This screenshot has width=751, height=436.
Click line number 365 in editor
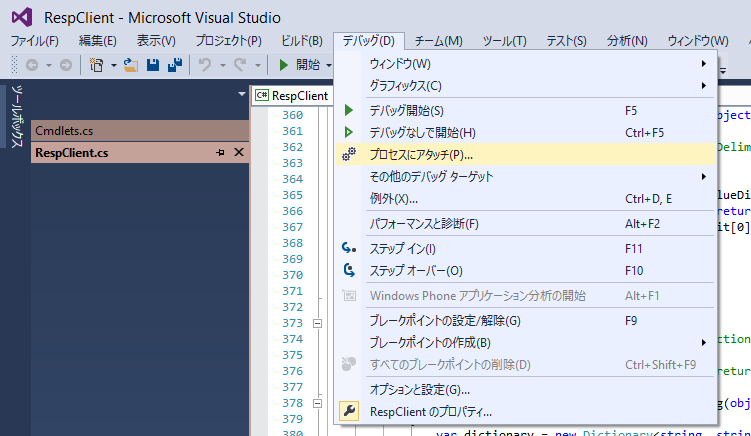point(293,195)
